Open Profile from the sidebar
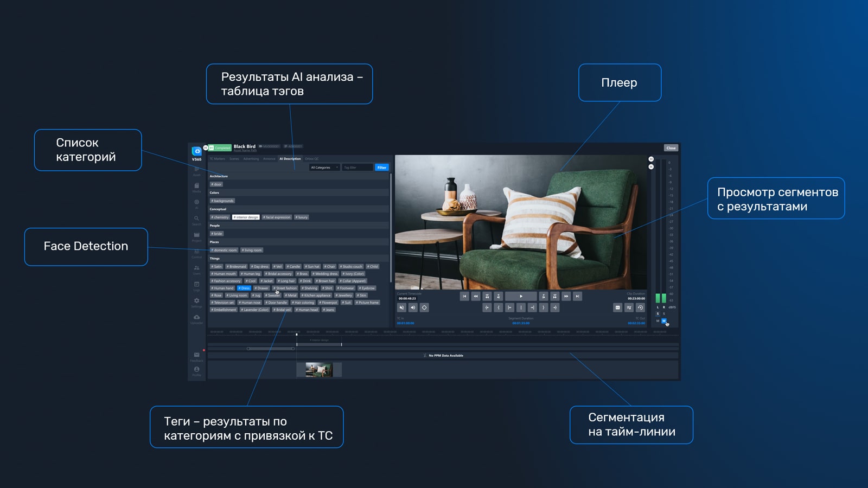This screenshot has width=868, height=488. (196, 371)
